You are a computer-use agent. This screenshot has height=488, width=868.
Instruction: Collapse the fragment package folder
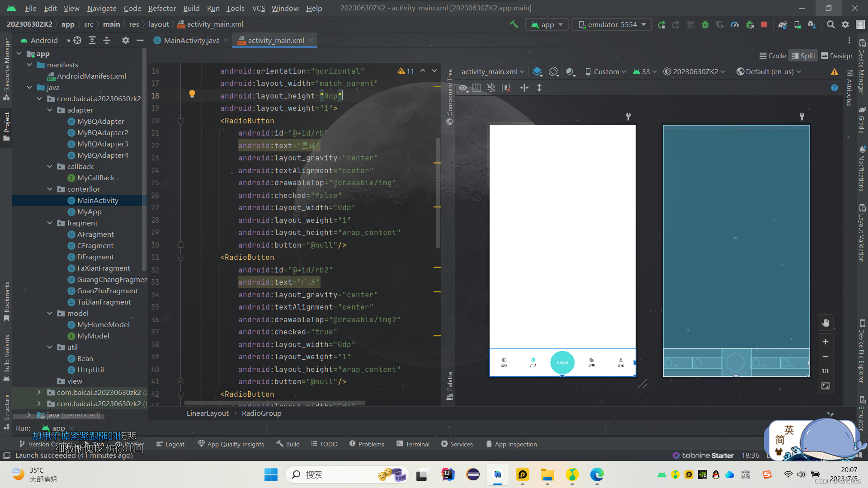(50, 223)
